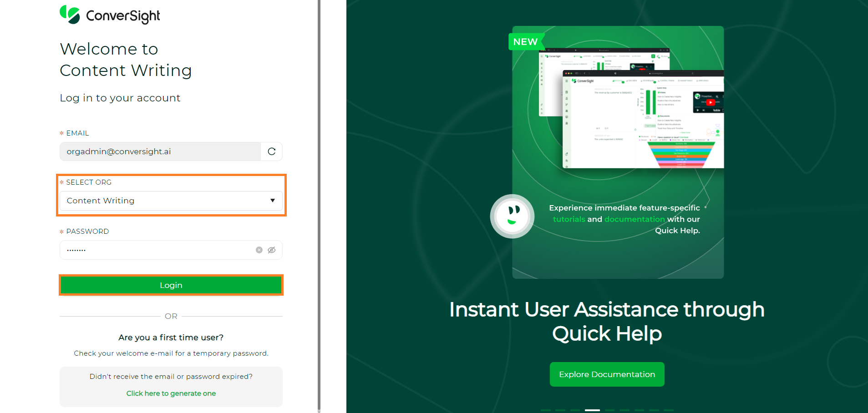Click the Email input field
Viewport: 868px width, 413px height.
tap(160, 151)
